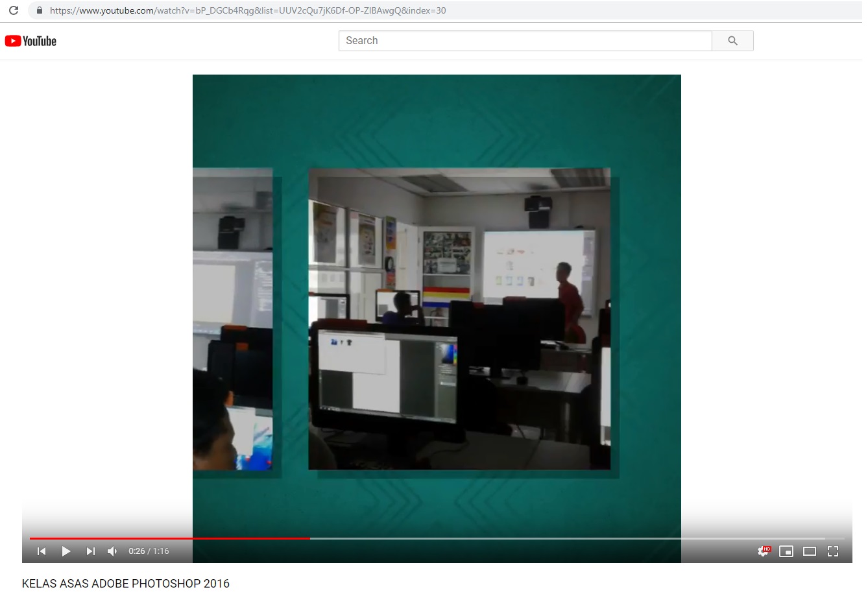The height and width of the screenshot is (596, 868).
Task: Go to previous video in playlist
Action: (x=42, y=551)
